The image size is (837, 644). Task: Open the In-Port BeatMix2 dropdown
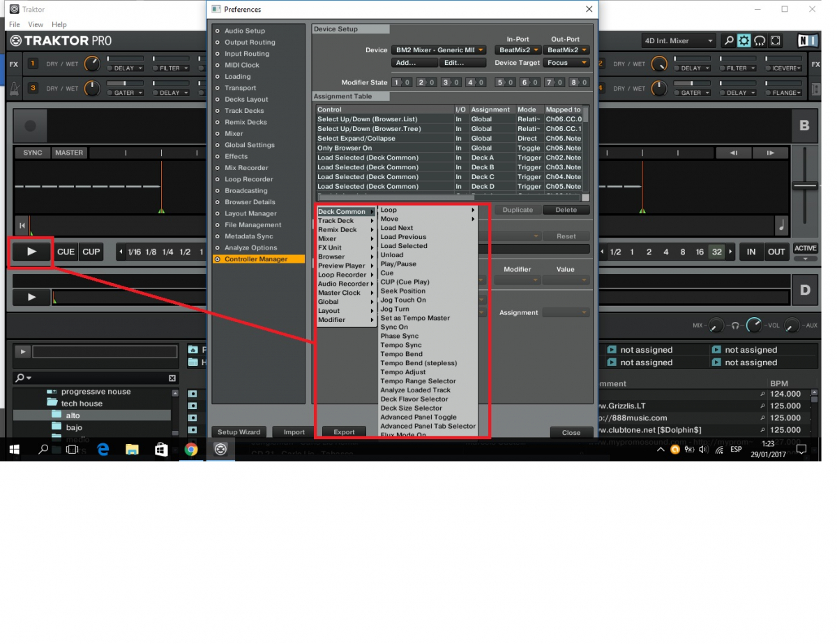[518, 50]
